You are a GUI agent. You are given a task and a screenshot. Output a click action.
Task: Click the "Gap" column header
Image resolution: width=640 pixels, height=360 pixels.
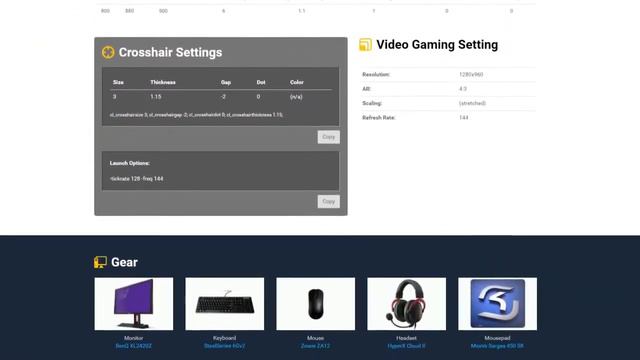point(226,82)
